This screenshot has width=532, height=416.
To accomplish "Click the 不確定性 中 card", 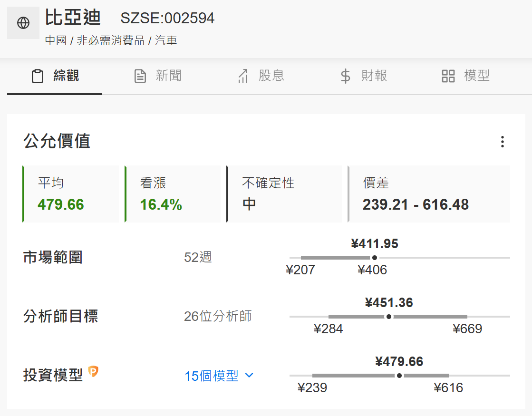I will click(x=284, y=194).
